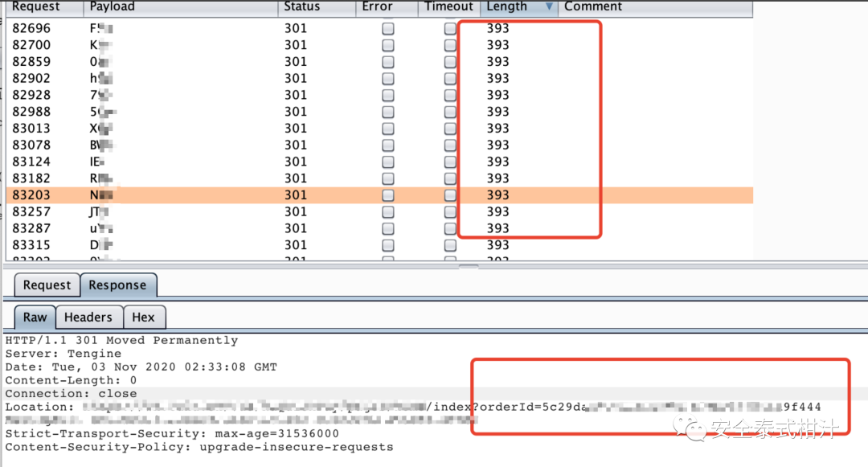Image resolution: width=868 pixels, height=467 pixels.
Task: Switch to Hex view tab
Action: pos(143,317)
